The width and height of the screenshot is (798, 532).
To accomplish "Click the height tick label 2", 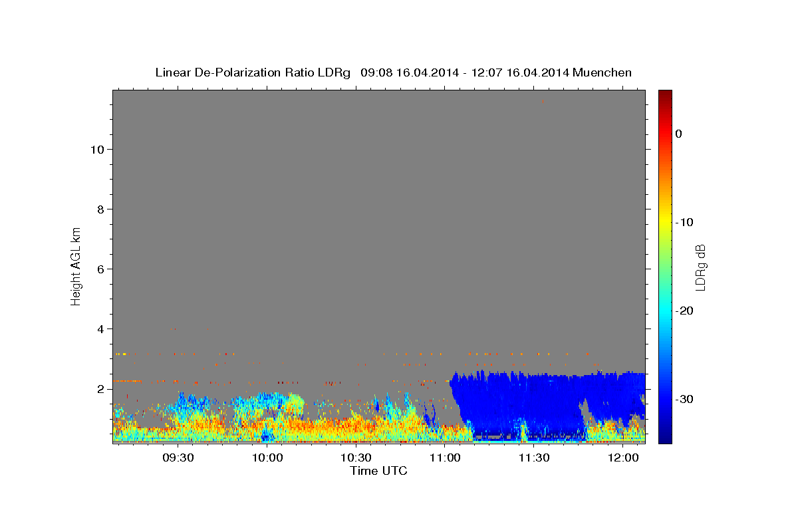I will coord(100,389).
